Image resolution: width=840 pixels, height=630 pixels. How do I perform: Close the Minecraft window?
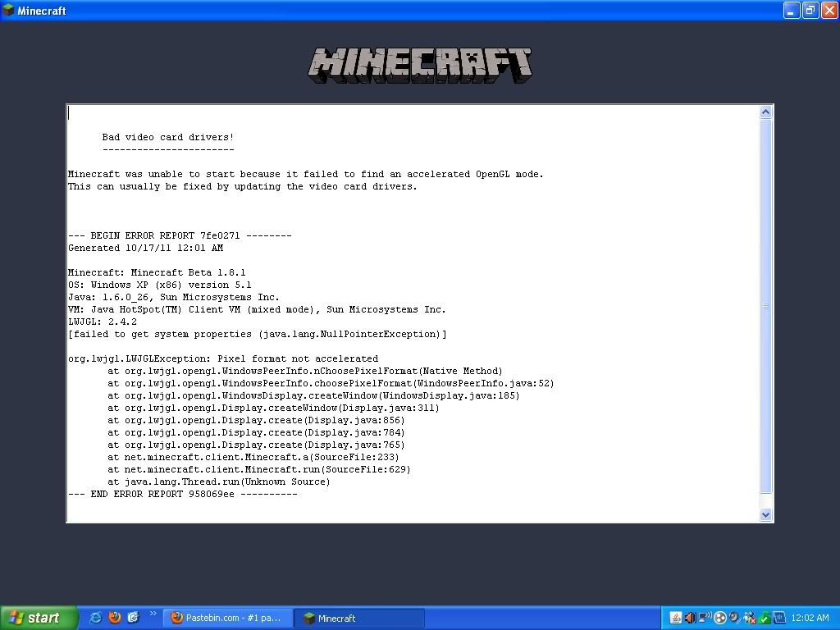829,10
